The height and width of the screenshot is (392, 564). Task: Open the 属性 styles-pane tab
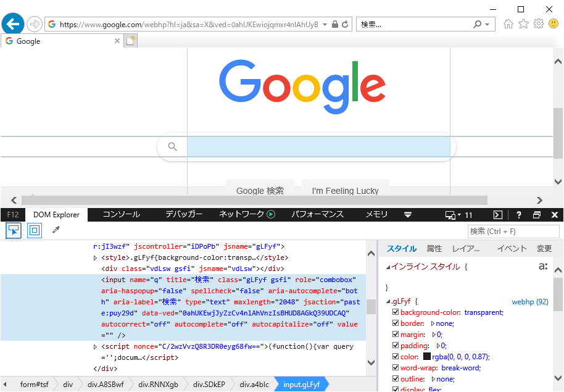pos(434,248)
